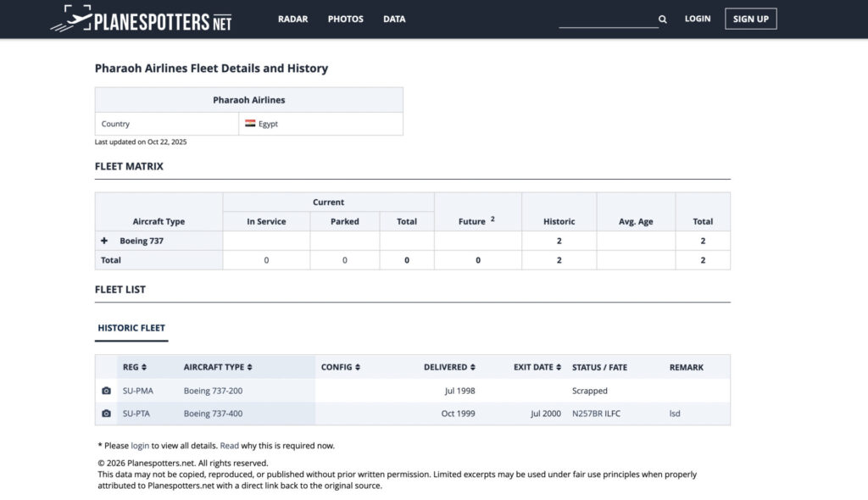Click the 'Parked' column header

tap(345, 221)
